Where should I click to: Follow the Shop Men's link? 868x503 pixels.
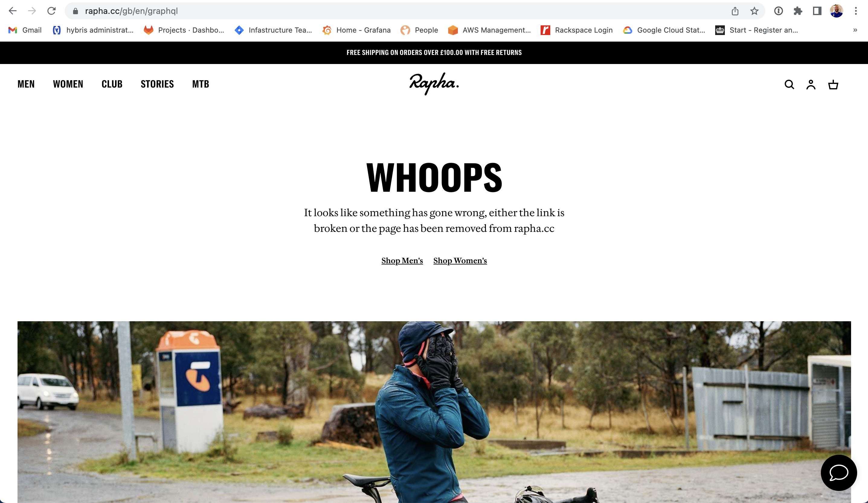point(402,261)
